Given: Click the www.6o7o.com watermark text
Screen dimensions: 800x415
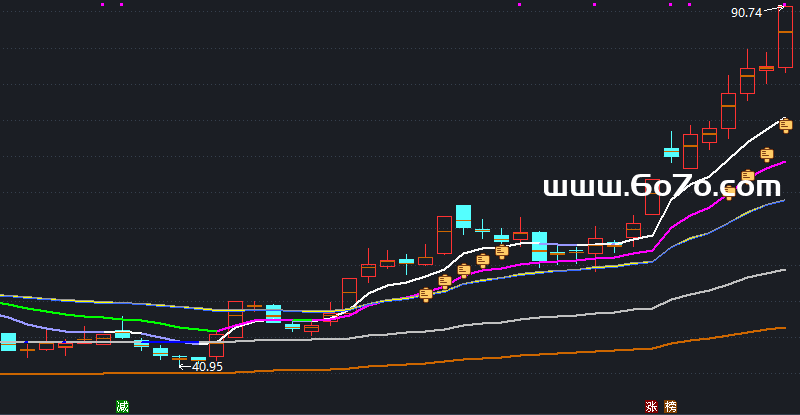Looking at the screenshot, I should tap(661, 186).
